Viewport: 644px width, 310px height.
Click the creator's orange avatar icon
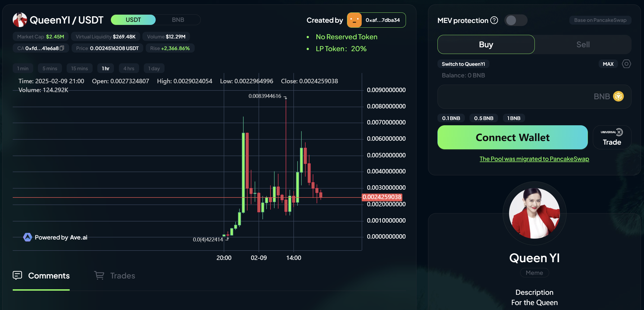pyautogui.click(x=354, y=20)
